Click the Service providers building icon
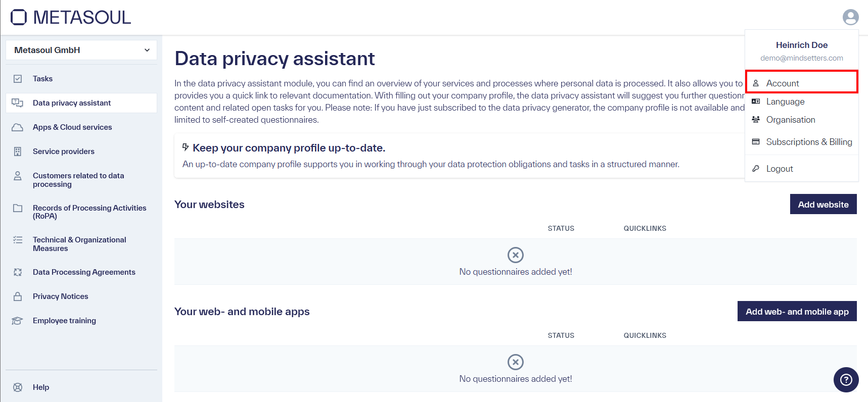 18,151
